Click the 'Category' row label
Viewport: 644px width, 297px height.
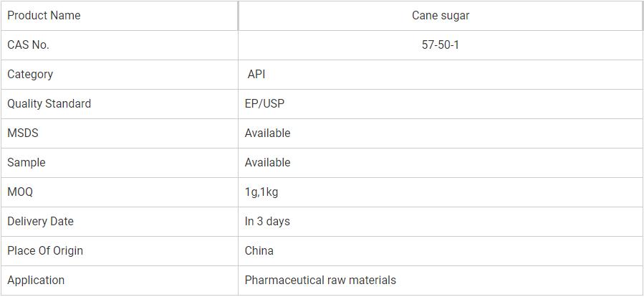pyautogui.click(x=30, y=74)
